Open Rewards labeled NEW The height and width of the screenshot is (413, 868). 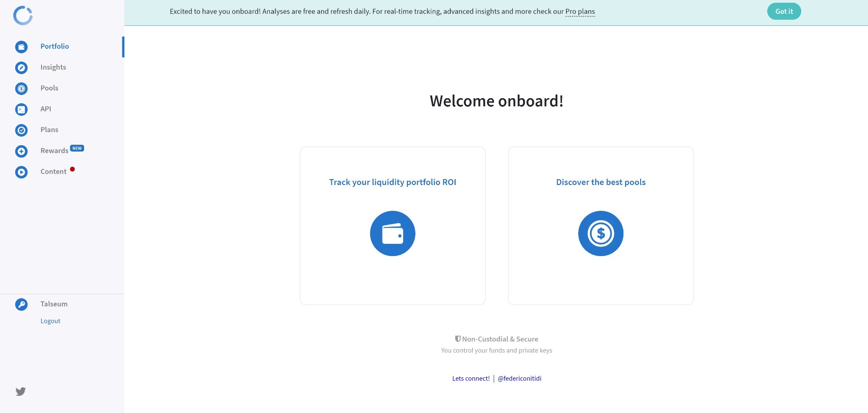[x=54, y=151]
